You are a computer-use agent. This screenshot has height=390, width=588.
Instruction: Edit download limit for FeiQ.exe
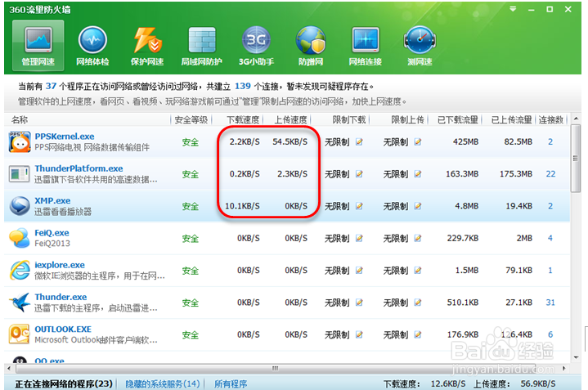click(359, 238)
